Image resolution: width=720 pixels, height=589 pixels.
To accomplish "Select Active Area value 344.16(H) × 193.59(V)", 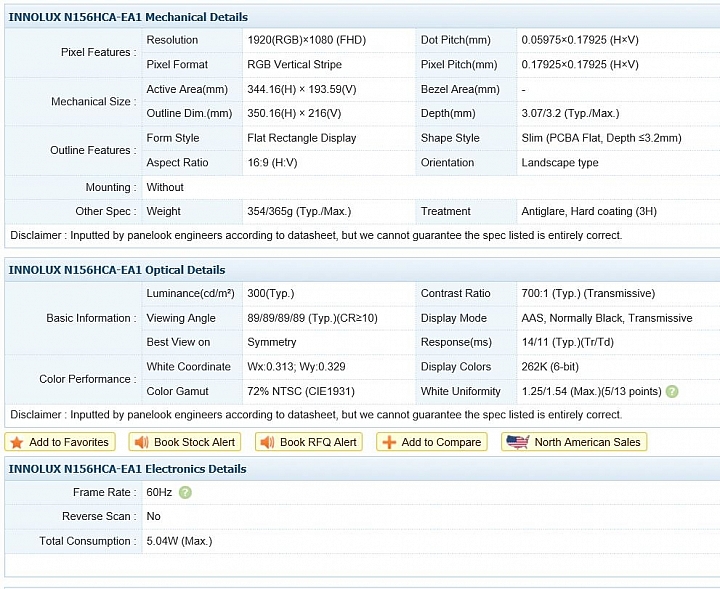I will coord(302,89).
